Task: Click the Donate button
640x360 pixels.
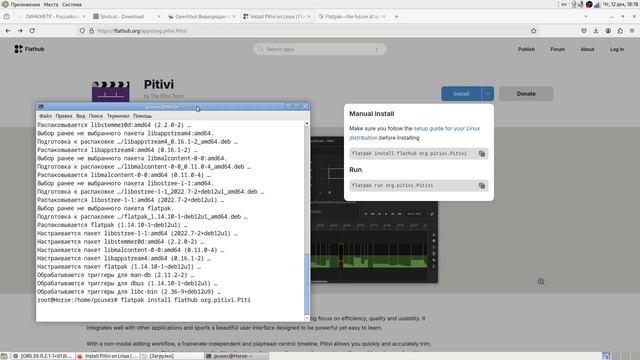Action: pos(526,94)
